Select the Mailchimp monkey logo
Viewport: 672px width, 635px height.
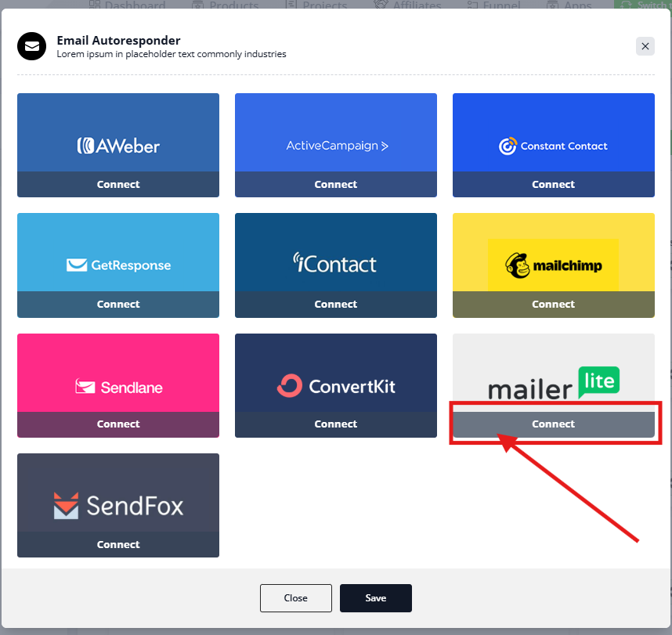517,265
